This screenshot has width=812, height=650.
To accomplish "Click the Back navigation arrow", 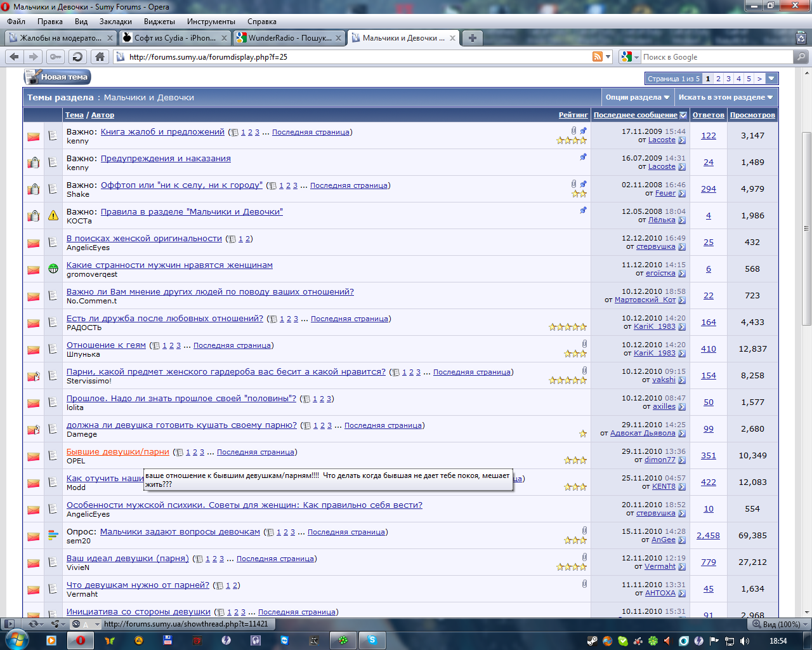I will tap(14, 57).
